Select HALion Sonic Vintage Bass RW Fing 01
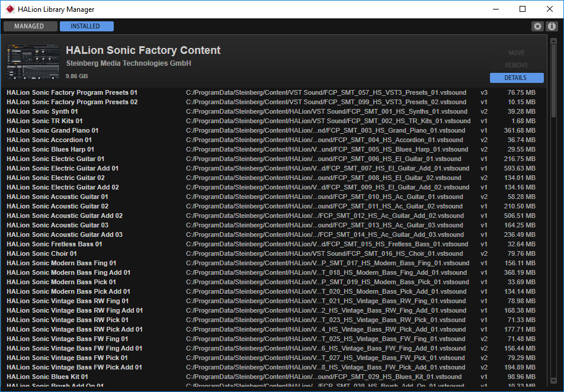The height and width of the screenshot is (392, 564). pos(68,301)
